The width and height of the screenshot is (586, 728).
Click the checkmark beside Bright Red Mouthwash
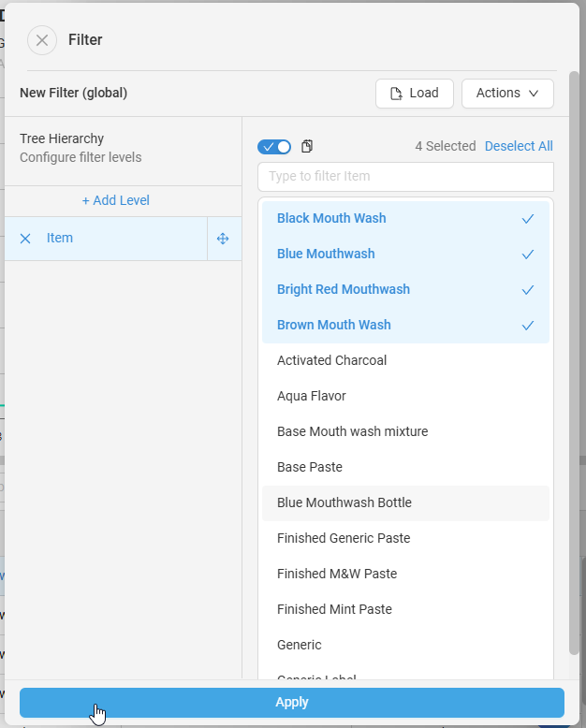tap(528, 290)
